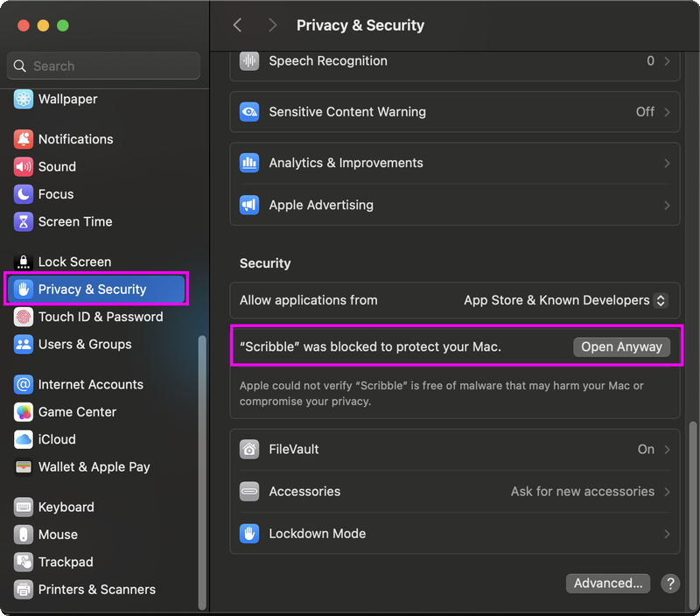Viewport: 700px width, 616px height.
Task: Click the main pane vertical scrollbar
Action: (693, 515)
